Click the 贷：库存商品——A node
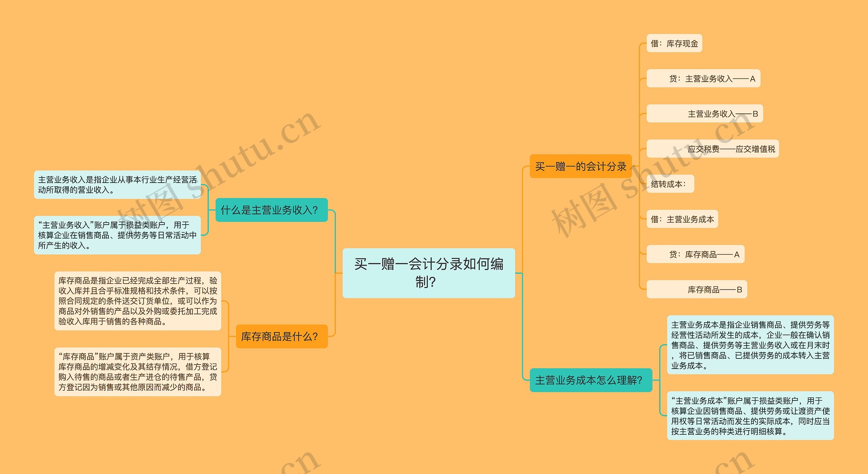868x474 pixels. (x=695, y=254)
